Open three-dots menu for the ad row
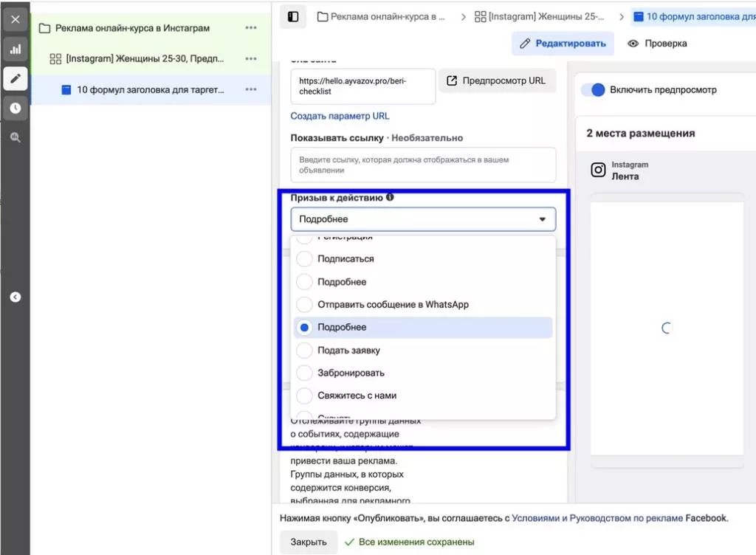 pyautogui.click(x=251, y=89)
